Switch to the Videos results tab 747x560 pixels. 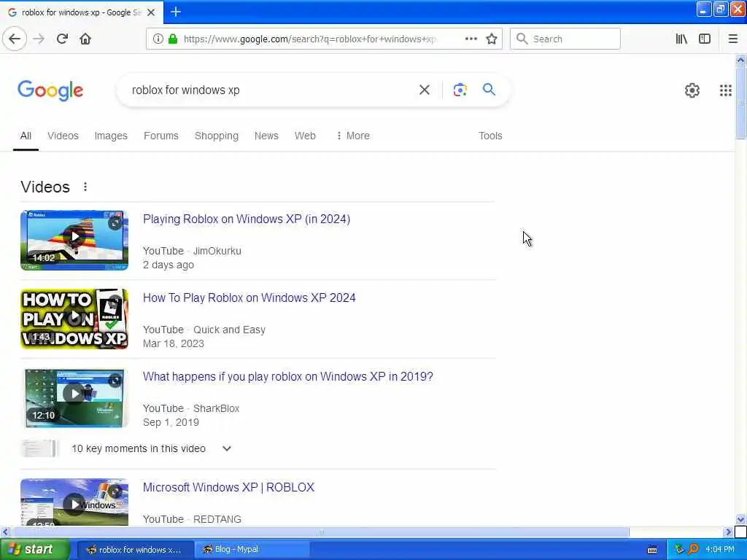click(63, 136)
